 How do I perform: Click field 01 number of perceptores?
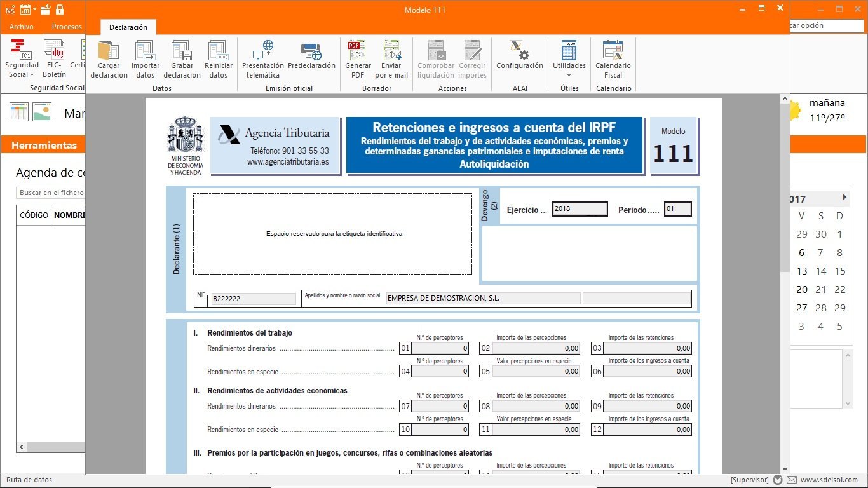point(441,348)
